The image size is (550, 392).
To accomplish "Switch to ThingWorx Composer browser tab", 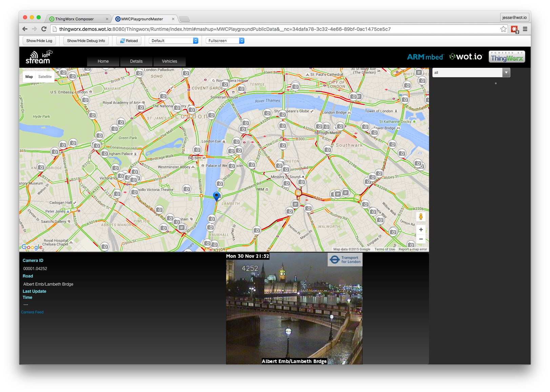I will tap(77, 19).
